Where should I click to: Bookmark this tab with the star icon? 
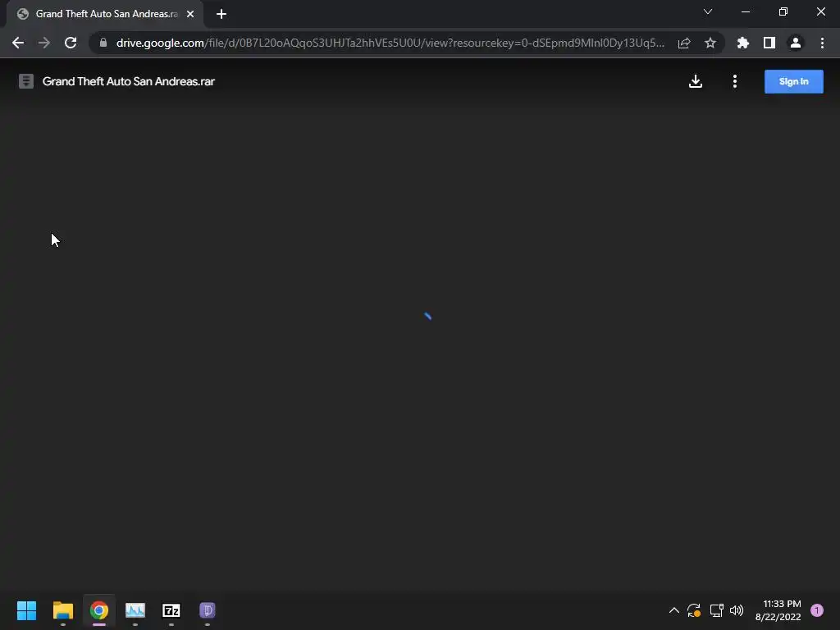(710, 43)
